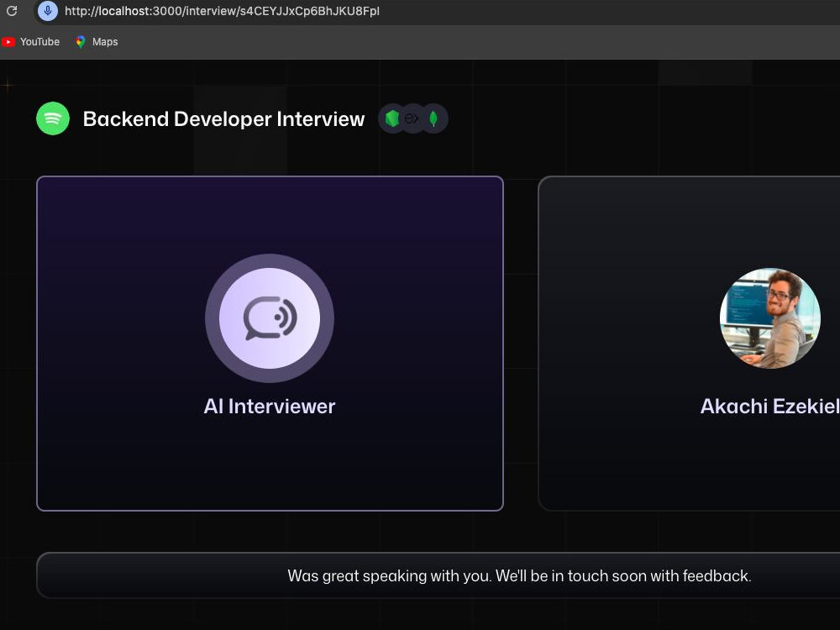Image resolution: width=840 pixels, height=630 pixels.
Task: Click the localhost interview URL address field
Action: 222,11
